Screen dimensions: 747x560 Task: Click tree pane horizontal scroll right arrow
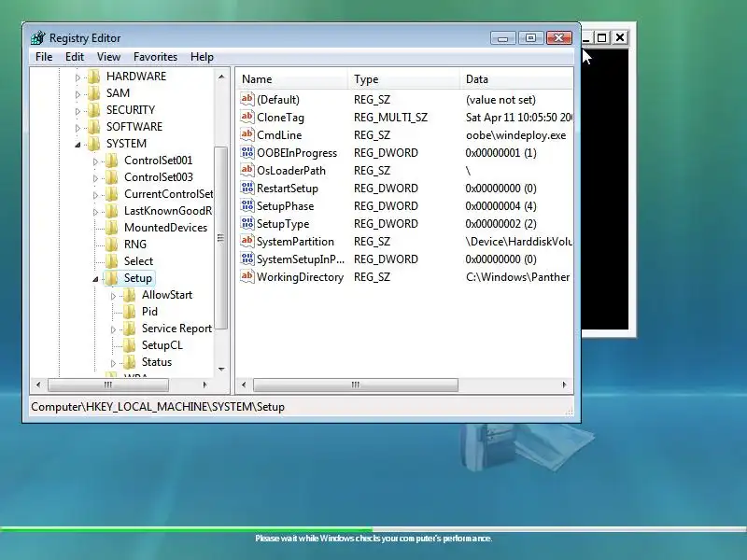tap(204, 385)
